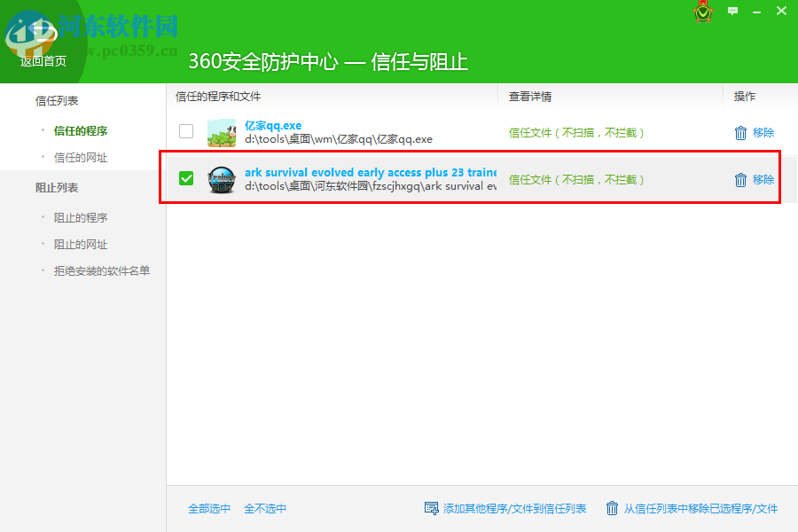Screen dimensions: 798x532
Task: Open 阻止的程序 in sidebar
Action: (x=81, y=218)
